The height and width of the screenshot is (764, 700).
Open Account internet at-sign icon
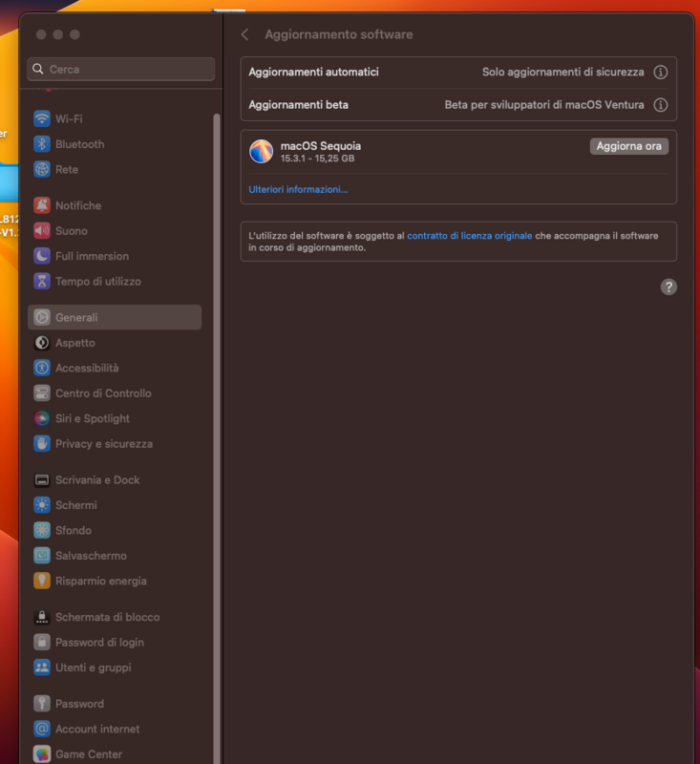(42, 729)
